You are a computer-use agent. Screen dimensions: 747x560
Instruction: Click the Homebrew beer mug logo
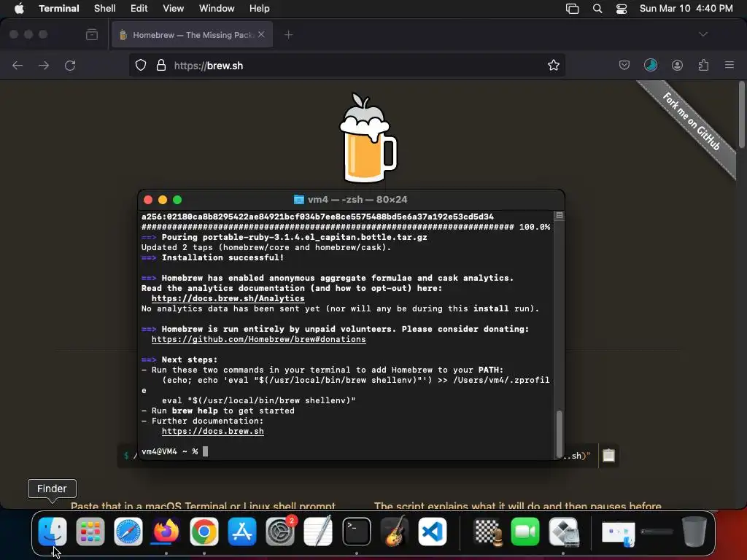click(368, 138)
